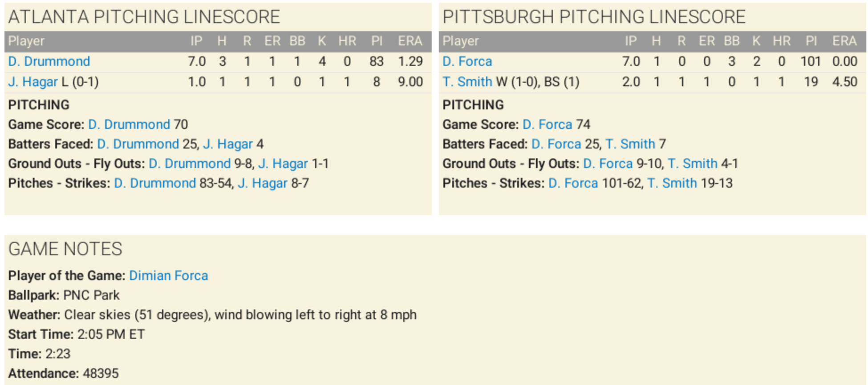Click the IP column header in Pittsburgh table
This screenshot has width=868, height=385.
(x=631, y=41)
